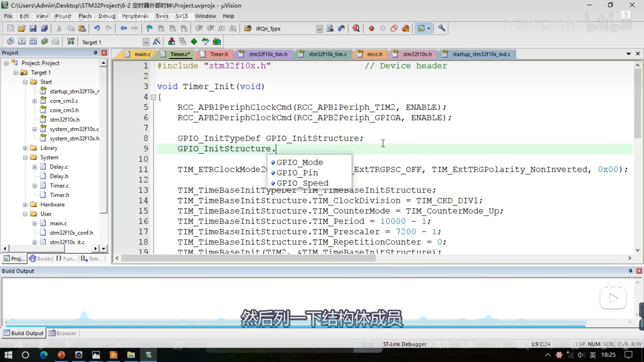
Task: Click editor horizontal scrollbar thumb
Action: [x=248, y=258]
